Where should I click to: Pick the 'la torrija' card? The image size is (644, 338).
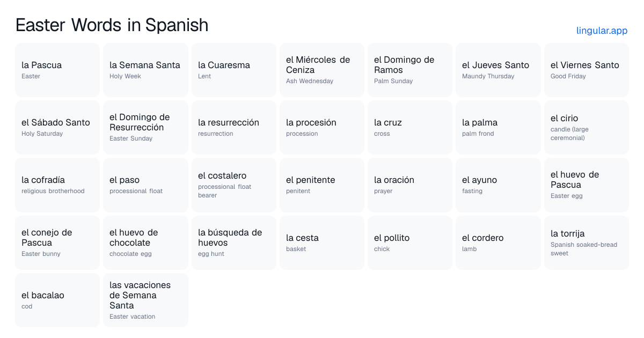click(x=587, y=243)
